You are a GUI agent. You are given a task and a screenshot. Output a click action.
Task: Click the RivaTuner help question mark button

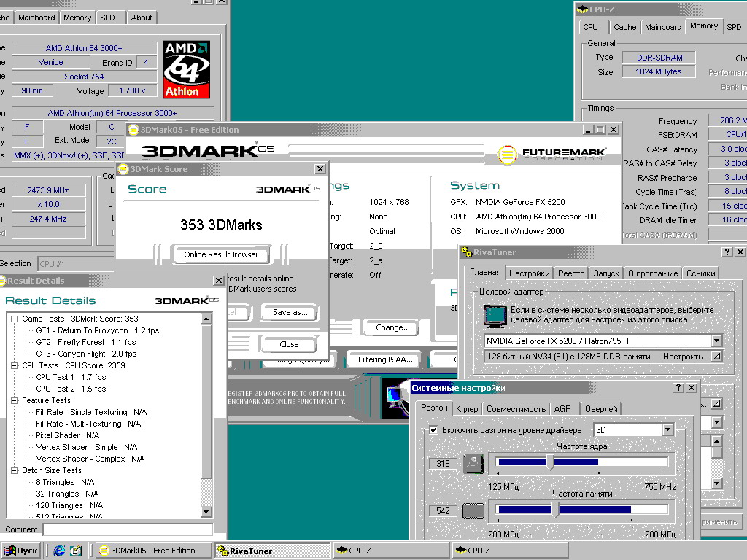pyautogui.click(x=727, y=252)
